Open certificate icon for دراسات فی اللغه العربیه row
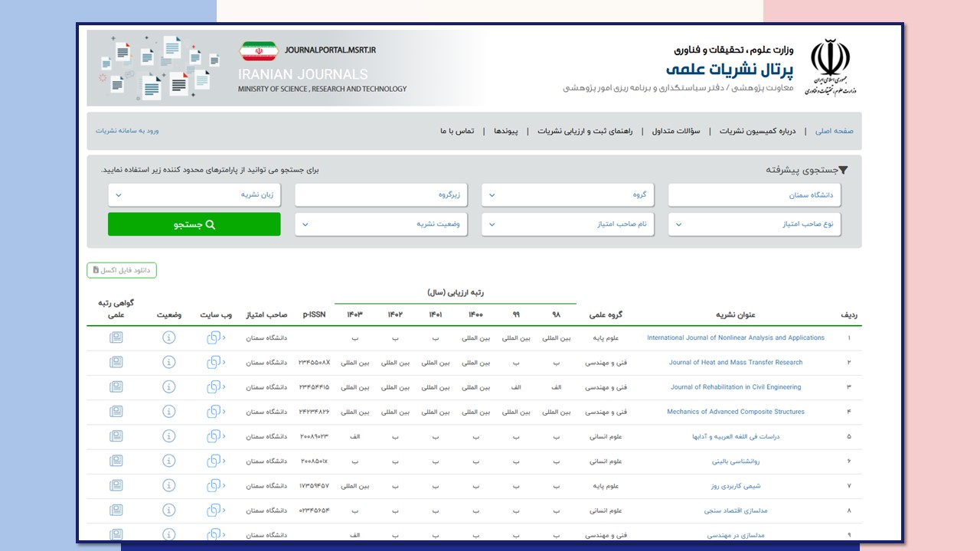 (116, 437)
